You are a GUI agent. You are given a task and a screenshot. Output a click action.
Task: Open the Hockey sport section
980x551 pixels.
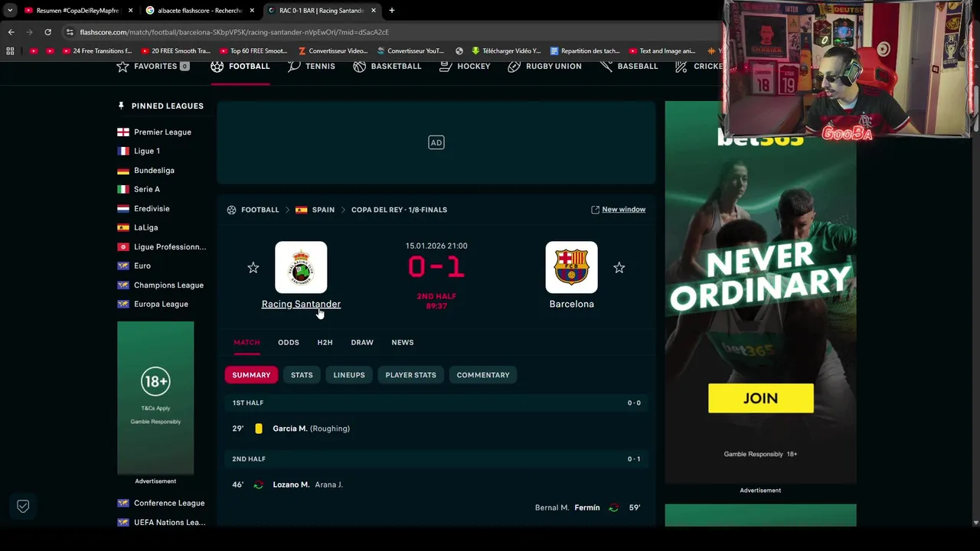coord(465,67)
